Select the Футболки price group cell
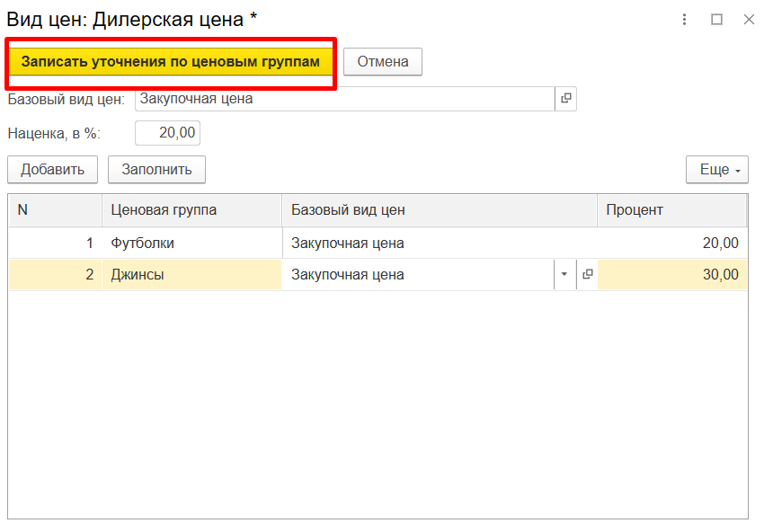764x532 pixels. (x=191, y=243)
